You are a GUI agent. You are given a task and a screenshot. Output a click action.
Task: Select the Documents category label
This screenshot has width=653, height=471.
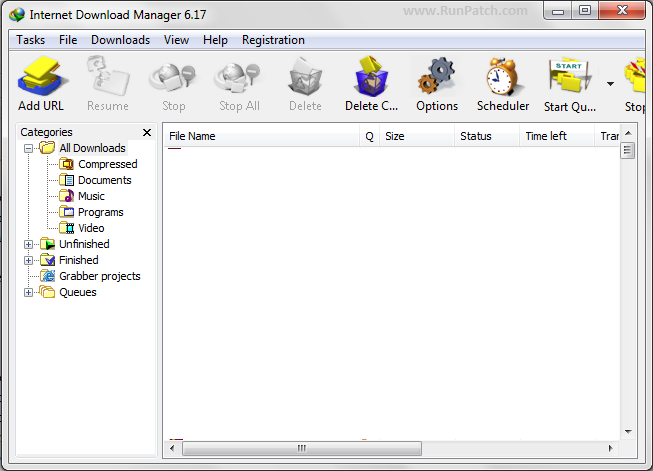(105, 180)
